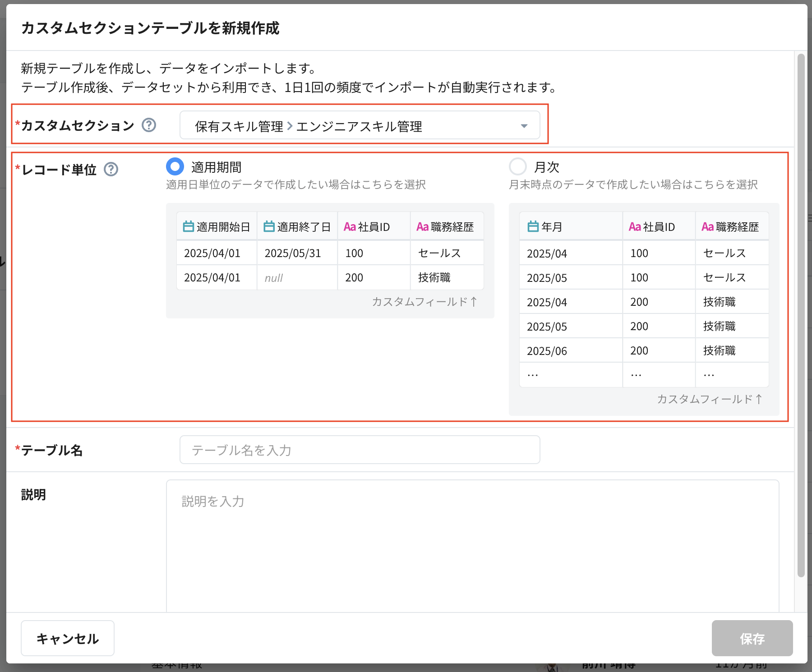The width and height of the screenshot is (812, 672).
Task: Click Aa text icon for 職務経歴 in 月次 table
Action: pos(707,227)
